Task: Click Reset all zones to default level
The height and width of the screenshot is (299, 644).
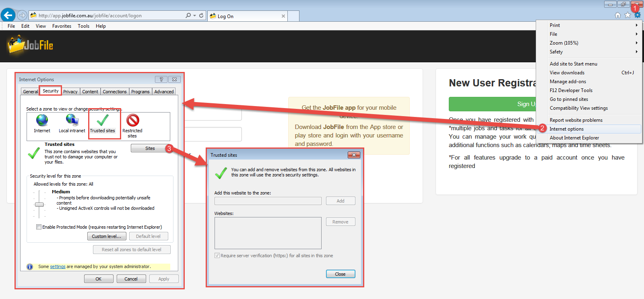Action: tap(132, 250)
